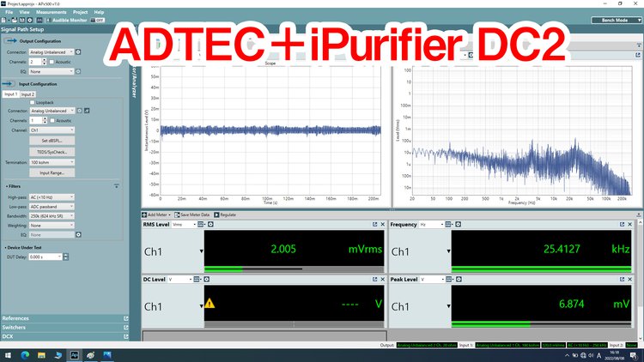Enable output Acoustic checkbox
Image resolution: width=644 pixels, height=362 pixels.
(52, 62)
